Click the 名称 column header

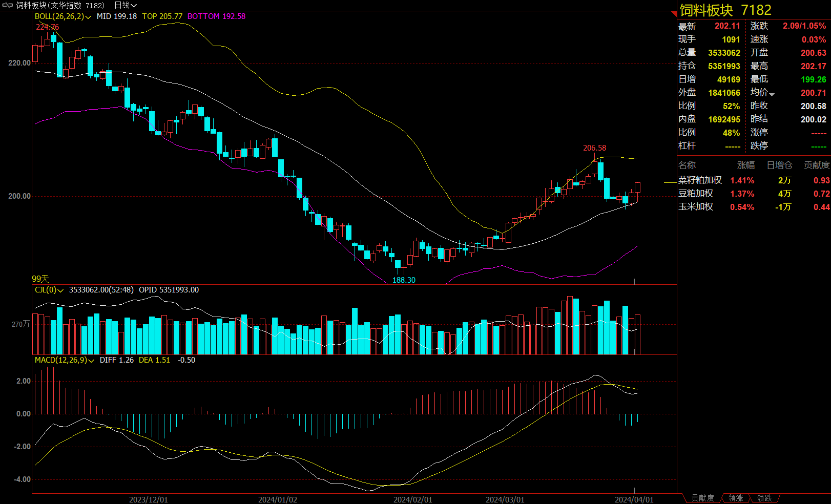click(687, 165)
